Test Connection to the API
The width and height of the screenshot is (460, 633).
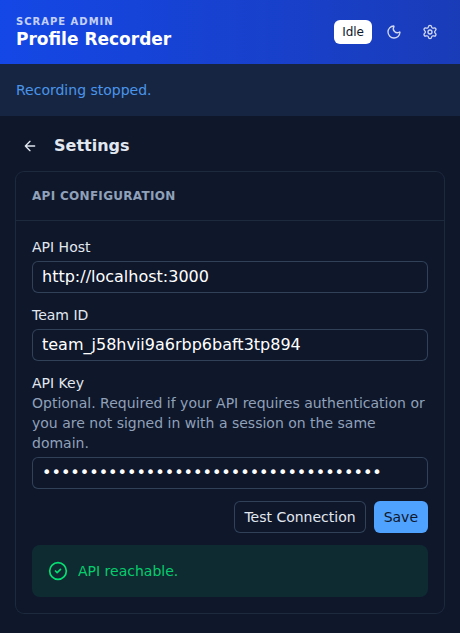click(300, 517)
